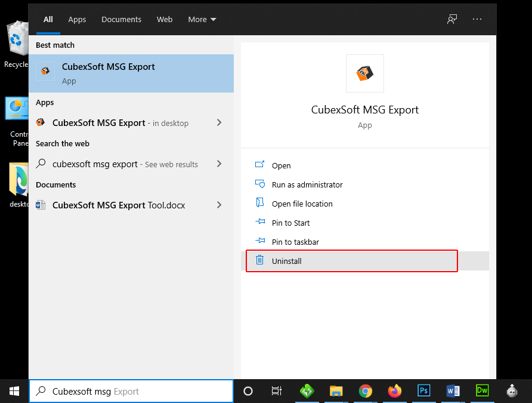Launch Dreamweaver from the taskbar
The height and width of the screenshot is (403, 532).
(x=482, y=391)
